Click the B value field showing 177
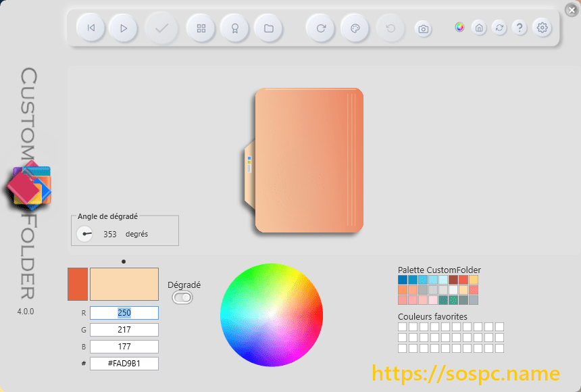Image resolution: width=581 pixels, height=392 pixels. pos(124,347)
